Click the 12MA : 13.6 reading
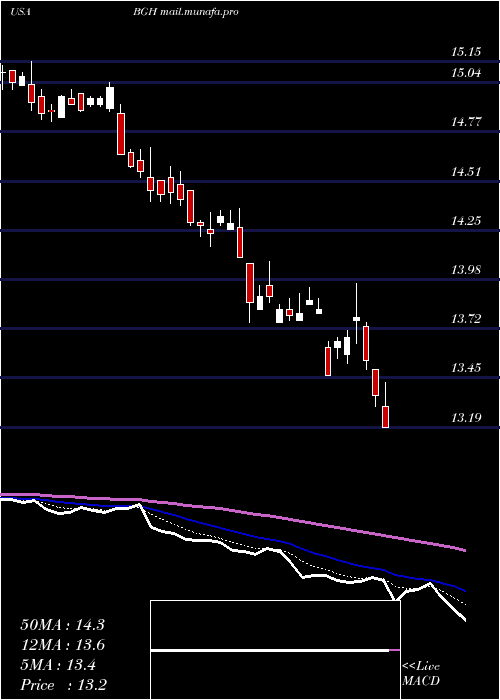500x700 pixels. [x=62, y=645]
